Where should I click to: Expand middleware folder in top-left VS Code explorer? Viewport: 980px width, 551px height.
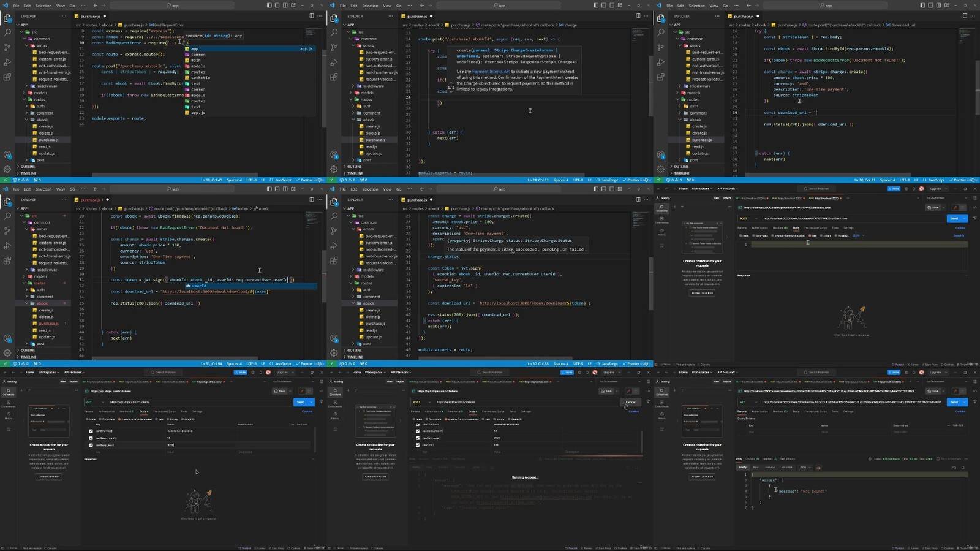(47, 86)
